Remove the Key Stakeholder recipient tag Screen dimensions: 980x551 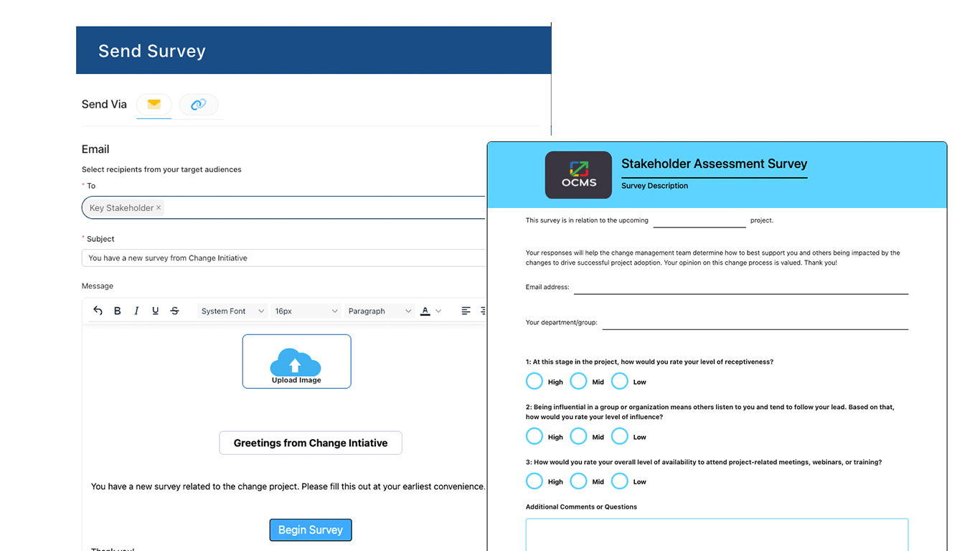(159, 208)
